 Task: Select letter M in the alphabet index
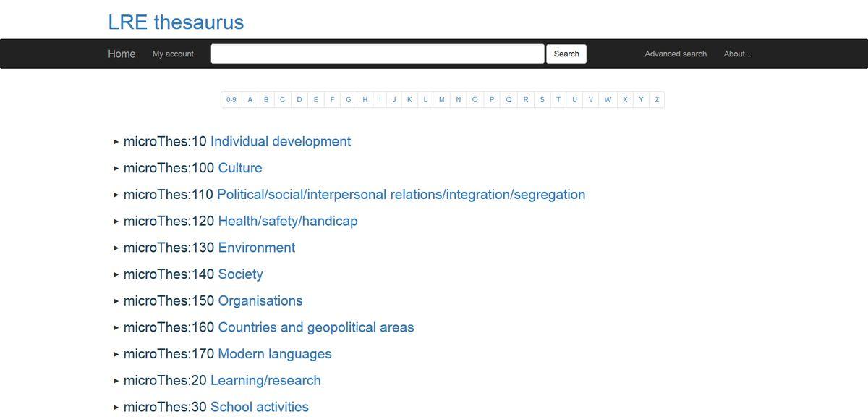[441, 100]
